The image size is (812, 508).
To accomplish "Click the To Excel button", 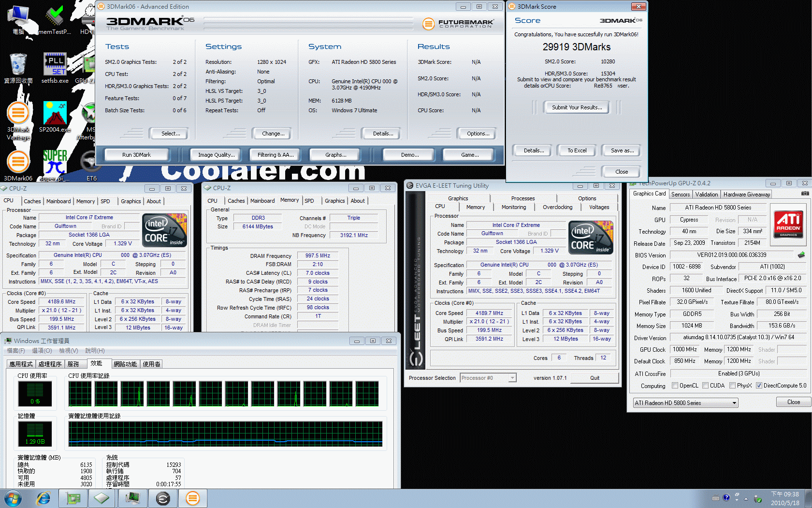I will (x=577, y=150).
